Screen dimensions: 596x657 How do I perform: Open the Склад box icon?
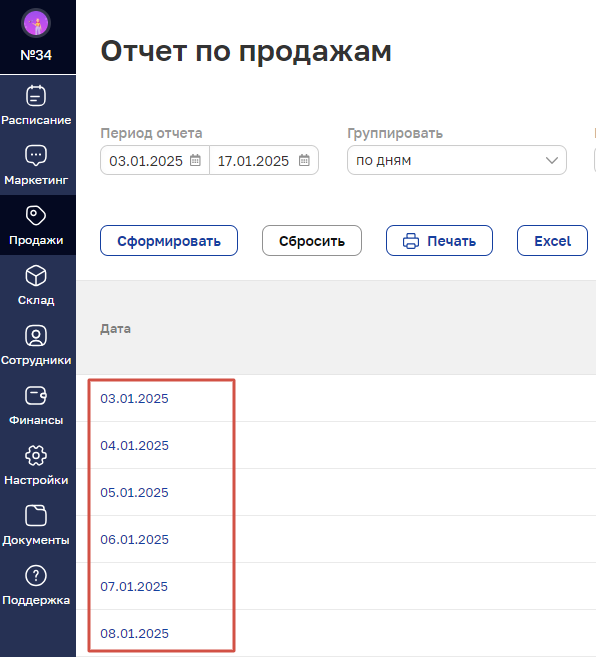36,276
